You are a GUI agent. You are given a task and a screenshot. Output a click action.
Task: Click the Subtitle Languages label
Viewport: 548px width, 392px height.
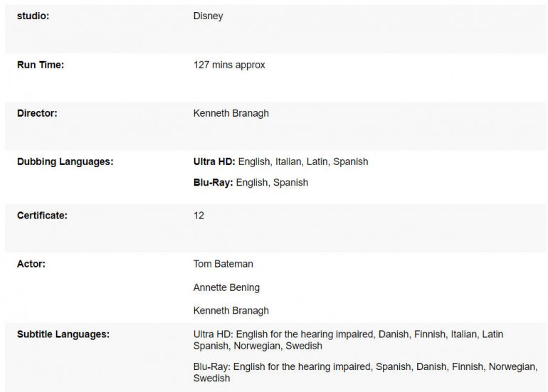pyautogui.click(x=63, y=334)
